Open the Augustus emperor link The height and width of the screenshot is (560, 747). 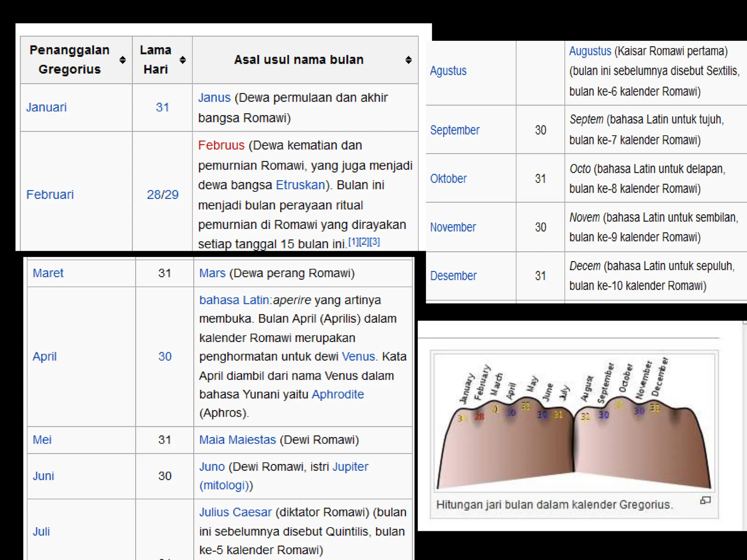[x=590, y=51]
